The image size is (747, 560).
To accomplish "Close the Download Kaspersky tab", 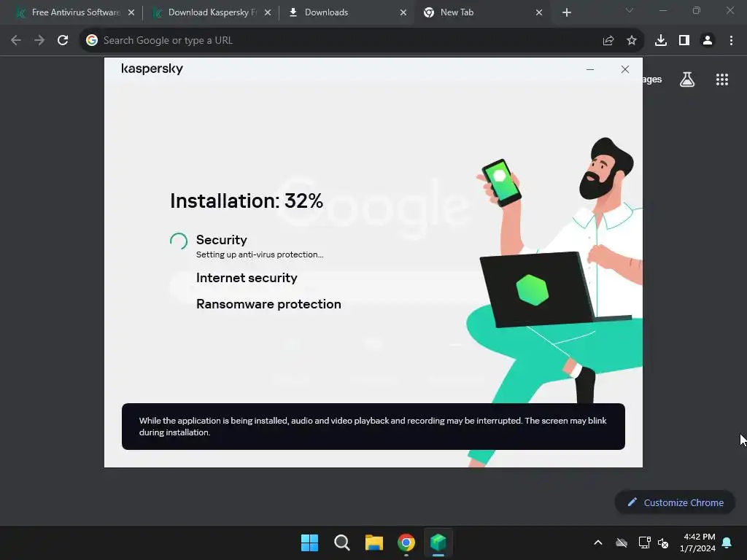I will (267, 12).
